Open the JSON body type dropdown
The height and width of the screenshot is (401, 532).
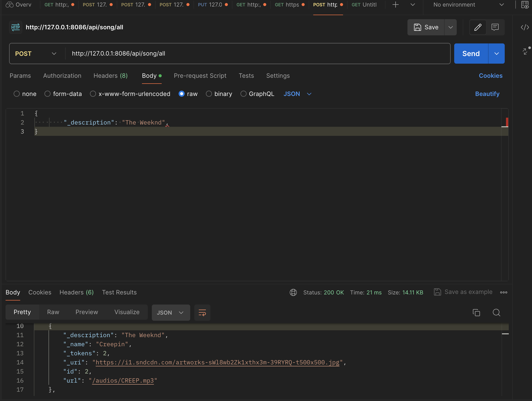pyautogui.click(x=297, y=94)
